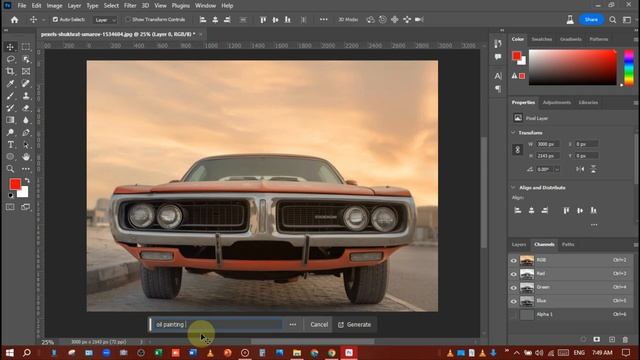
Task: Click the Home icon in options bar
Action: tap(15, 20)
